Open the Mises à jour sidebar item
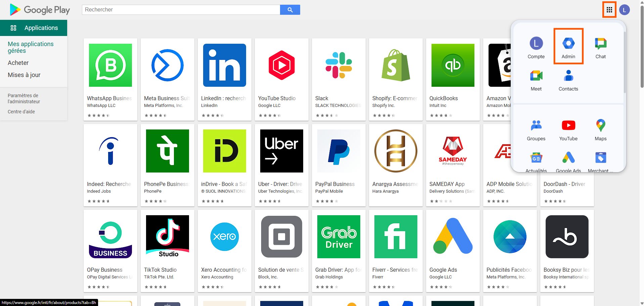This screenshot has height=306, width=644. coord(24,75)
